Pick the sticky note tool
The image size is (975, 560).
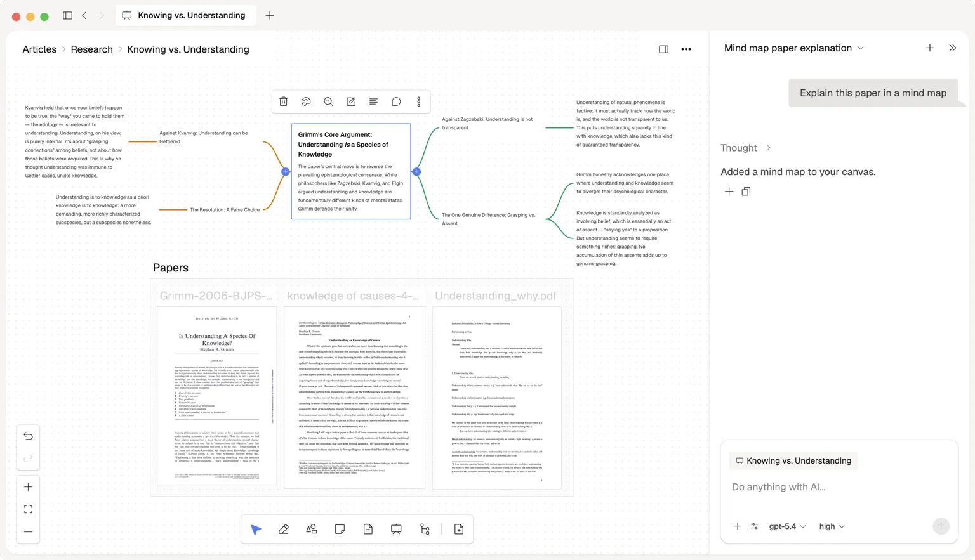tap(340, 528)
